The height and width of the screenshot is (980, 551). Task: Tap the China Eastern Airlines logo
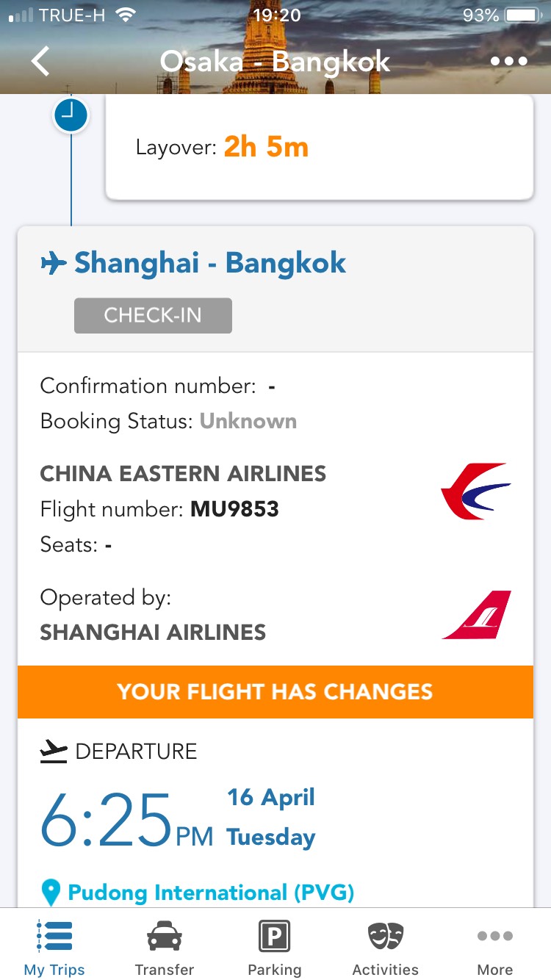[475, 491]
